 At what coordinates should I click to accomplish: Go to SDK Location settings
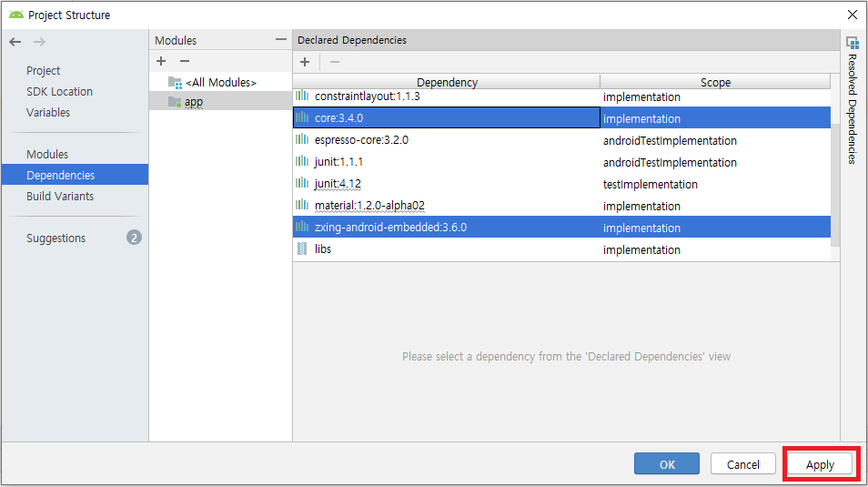point(59,92)
